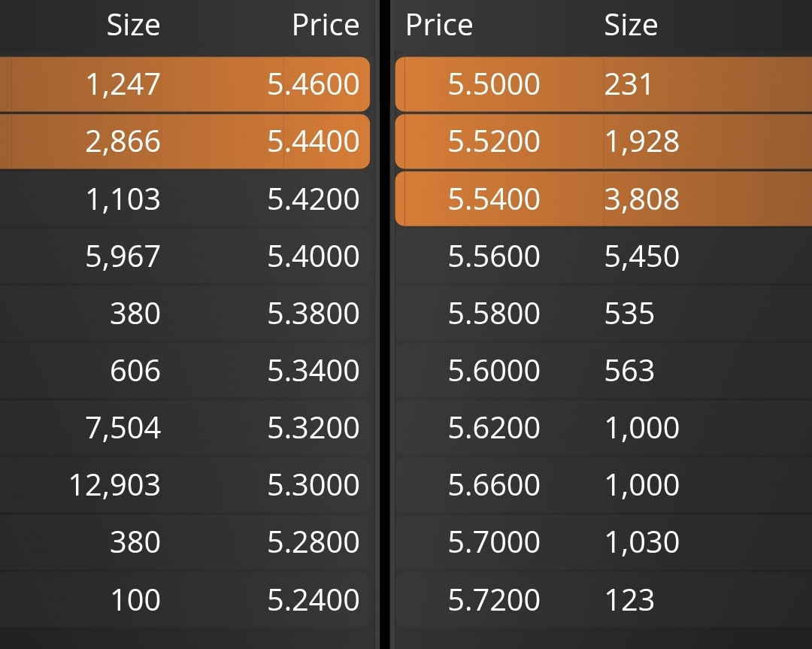Select the ask price 5.5600

[494, 256]
